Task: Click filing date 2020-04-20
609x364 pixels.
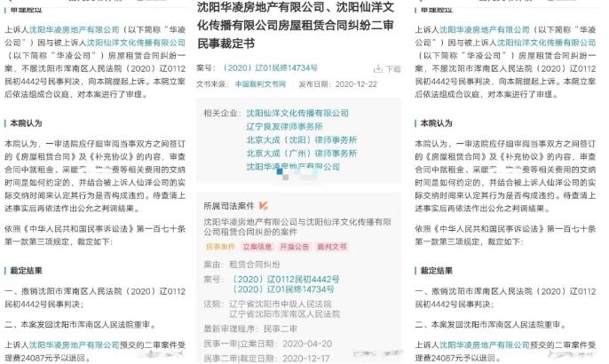Action: [307, 344]
